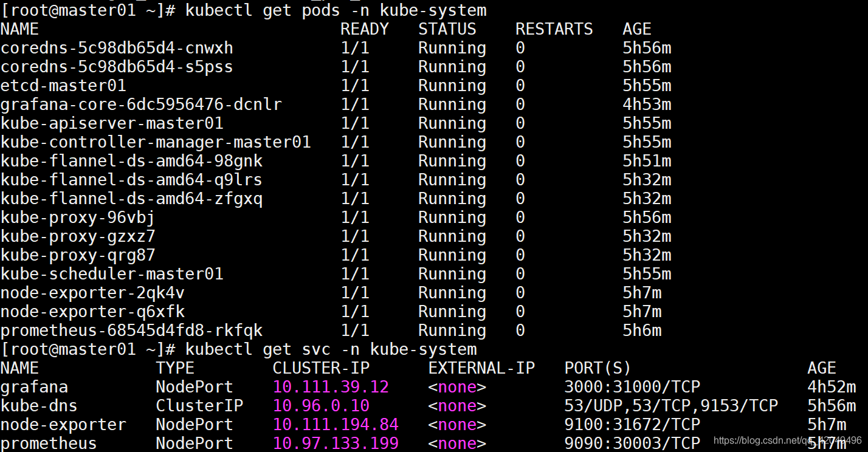868x452 pixels.
Task: Click the 'kubectl get pods -n kube-system' command
Action: click(x=336, y=10)
